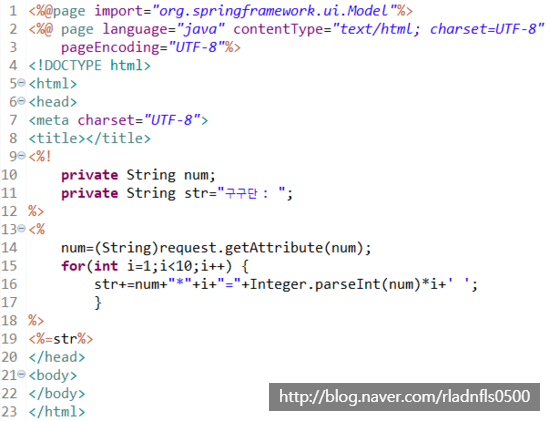
Task: Collapse the body tag fold on line 21
Action: (21, 375)
